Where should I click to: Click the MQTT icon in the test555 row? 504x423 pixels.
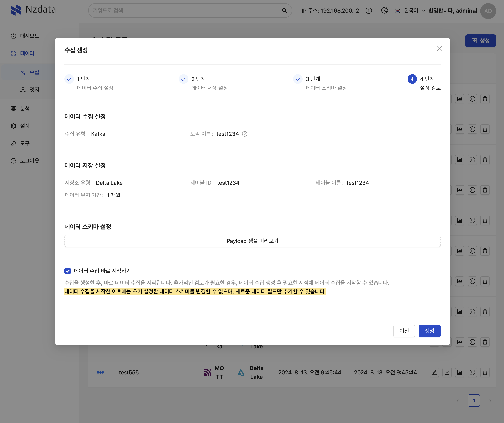(207, 372)
